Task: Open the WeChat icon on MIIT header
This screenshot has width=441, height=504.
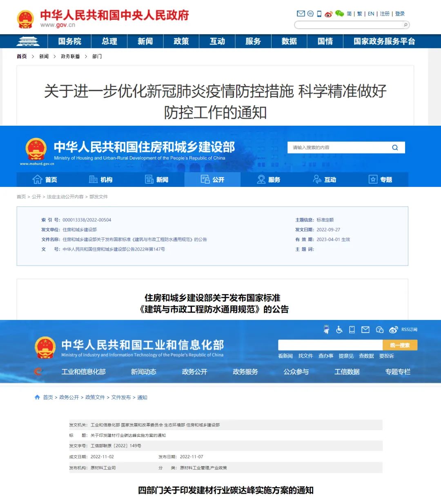Action: [x=380, y=330]
